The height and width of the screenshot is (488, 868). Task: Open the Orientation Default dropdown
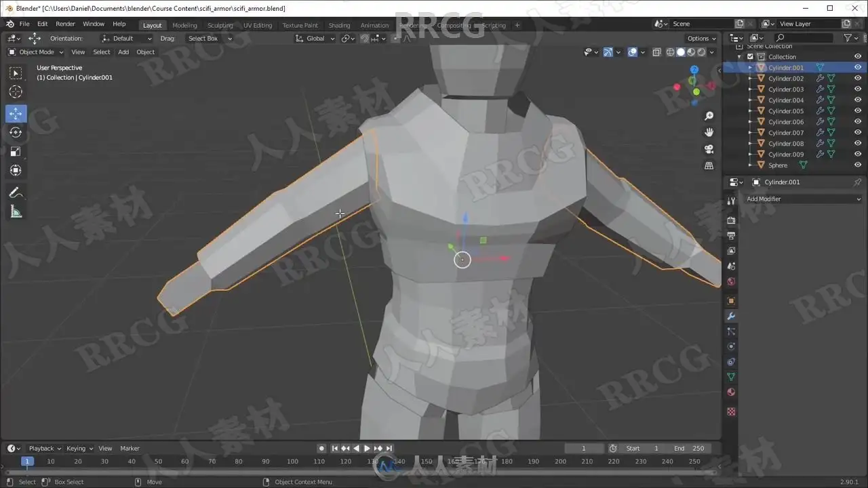pyautogui.click(x=127, y=39)
